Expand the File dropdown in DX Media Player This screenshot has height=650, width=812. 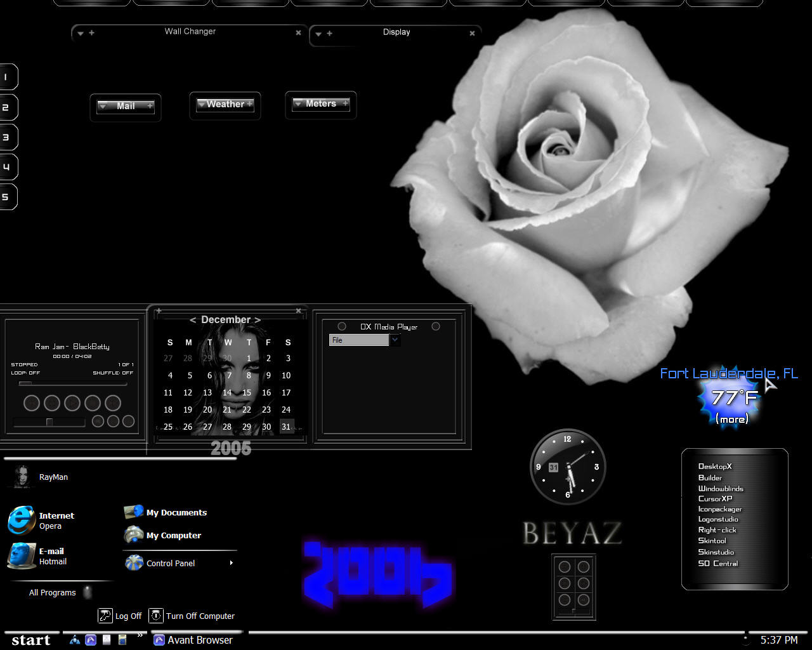point(395,340)
